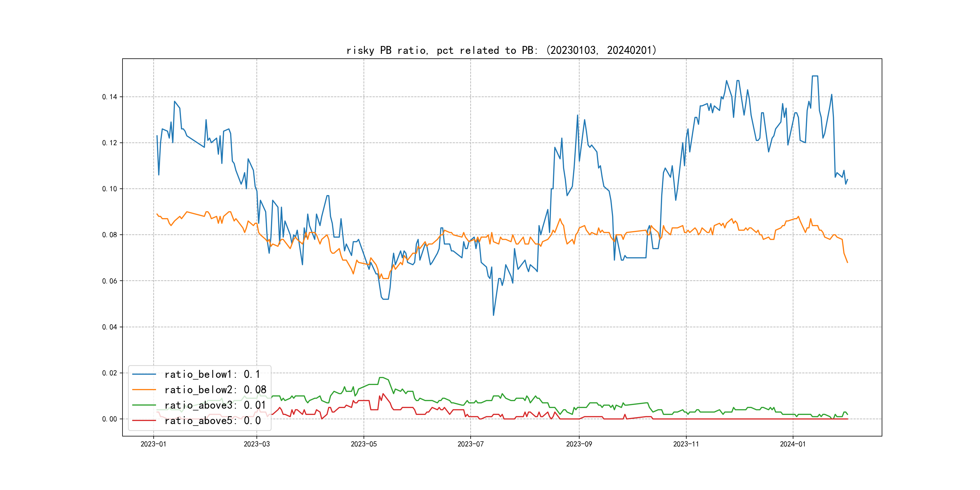This screenshot has height=490, width=980.
Task: Click the 2023-01 x-axis tick label
Action: coord(153,444)
